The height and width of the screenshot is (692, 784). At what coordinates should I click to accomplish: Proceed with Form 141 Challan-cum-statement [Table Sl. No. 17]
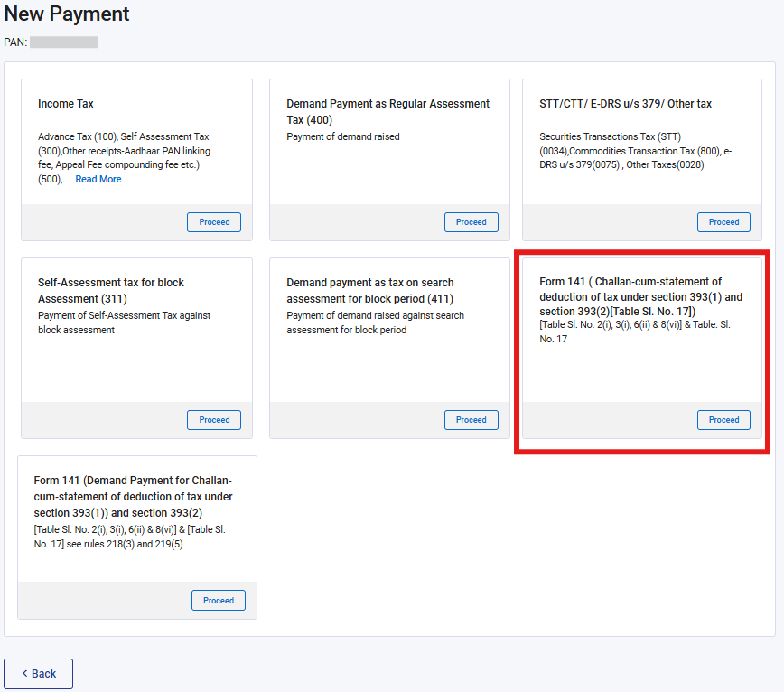723,420
